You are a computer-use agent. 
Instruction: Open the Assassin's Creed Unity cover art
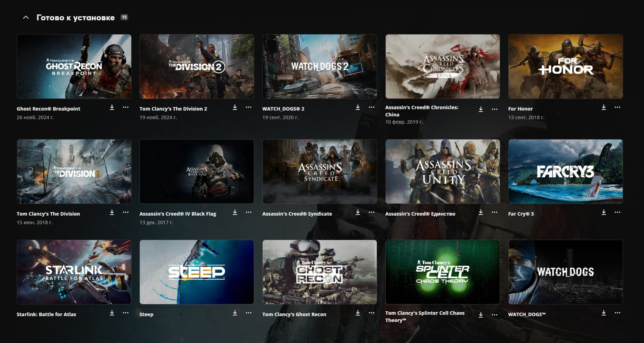pyautogui.click(x=443, y=171)
